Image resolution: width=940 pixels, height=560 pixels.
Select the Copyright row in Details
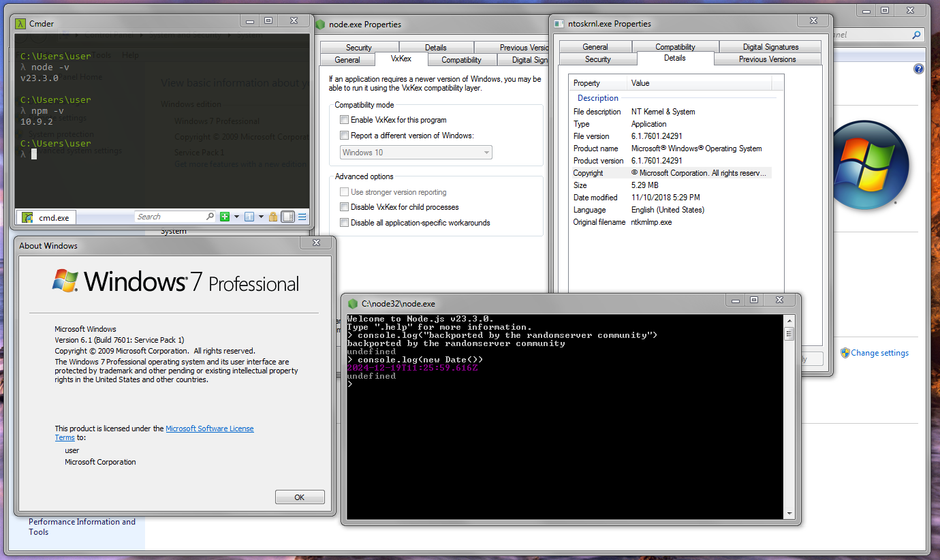671,173
